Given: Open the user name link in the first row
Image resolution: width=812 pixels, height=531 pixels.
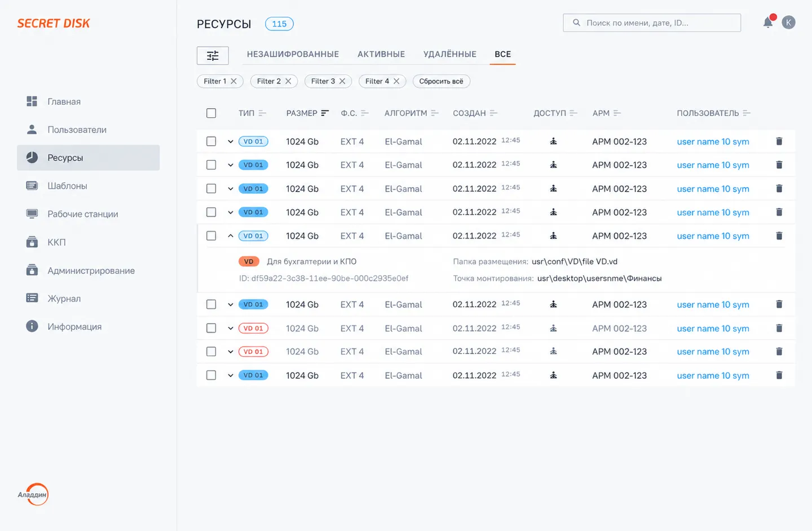Looking at the screenshot, I should pyautogui.click(x=713, y=141).
